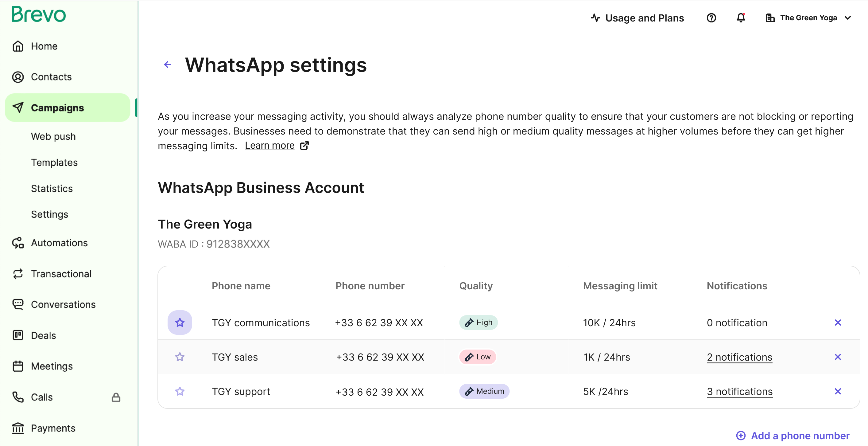Expand The Green Yoga account dropdown chevron
The height and width of the screenshot is (446, 868).
pyautogui.click(x=848, y=18)
